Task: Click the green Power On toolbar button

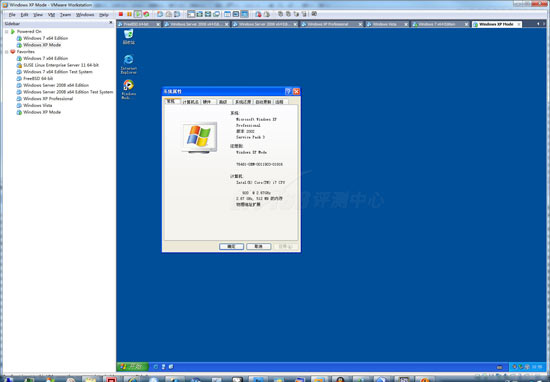Action: 138,14
